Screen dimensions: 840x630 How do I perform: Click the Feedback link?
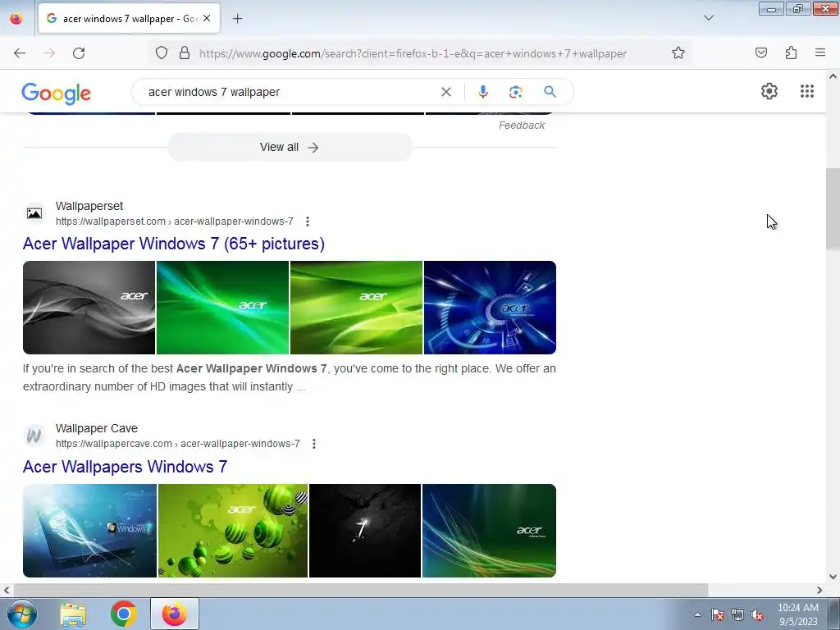coord(521,126)
